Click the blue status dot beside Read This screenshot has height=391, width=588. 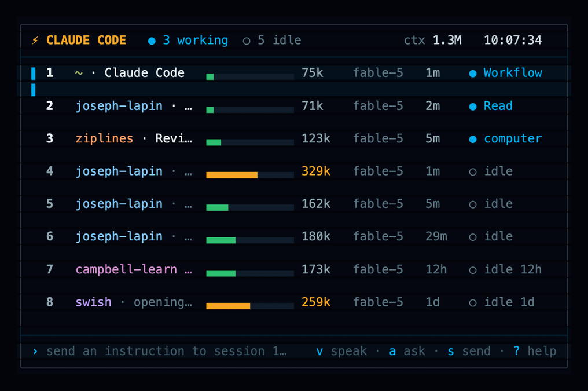(x=473, y=107)
